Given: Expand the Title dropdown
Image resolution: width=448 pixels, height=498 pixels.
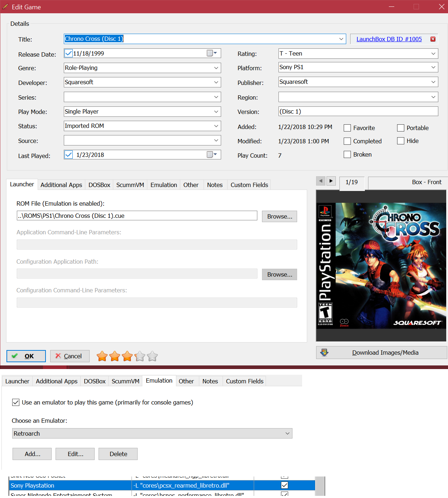Looking at the screenshot, I should [x=341, y=39].
